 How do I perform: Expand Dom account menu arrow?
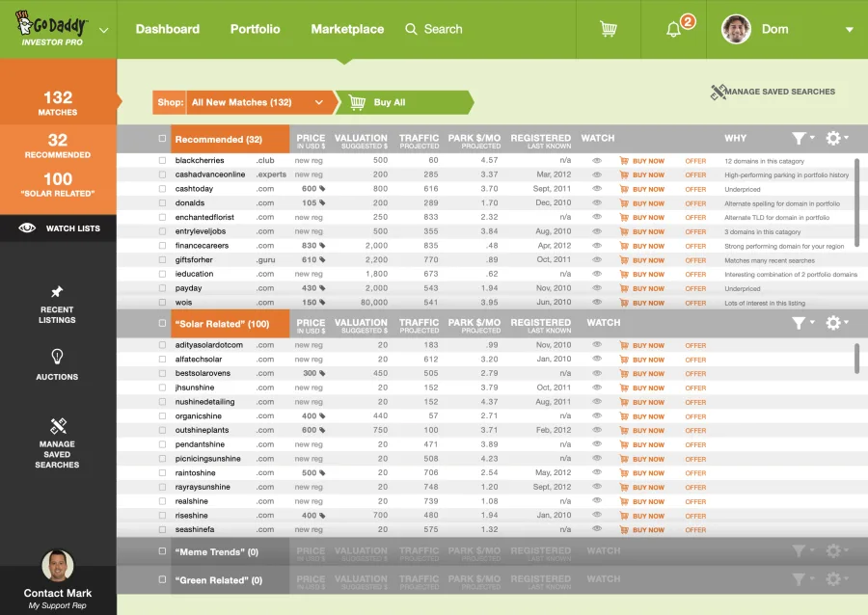849,29
